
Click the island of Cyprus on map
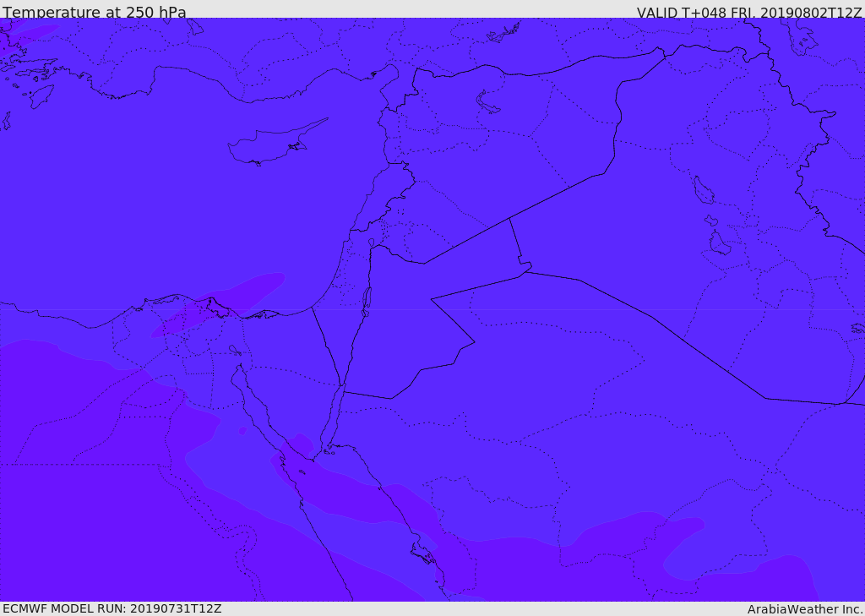[277, 143]
